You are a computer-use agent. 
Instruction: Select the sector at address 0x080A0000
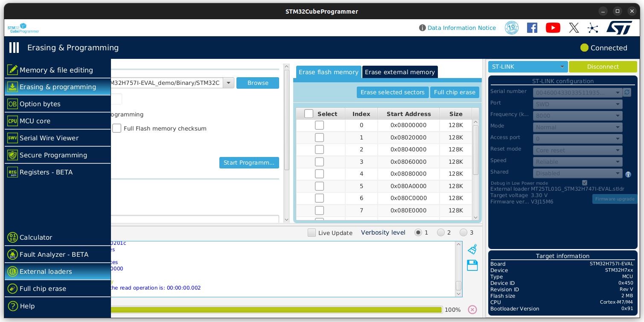[319, 186]
